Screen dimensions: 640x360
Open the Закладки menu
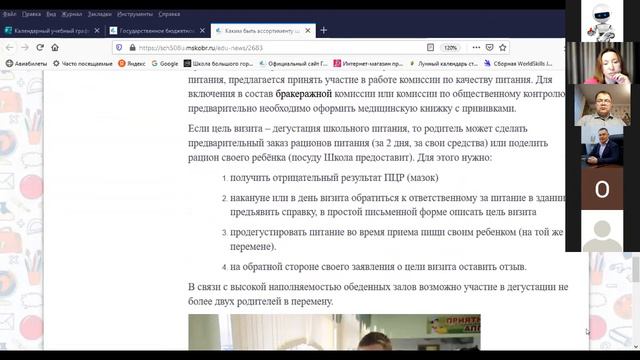100,14
